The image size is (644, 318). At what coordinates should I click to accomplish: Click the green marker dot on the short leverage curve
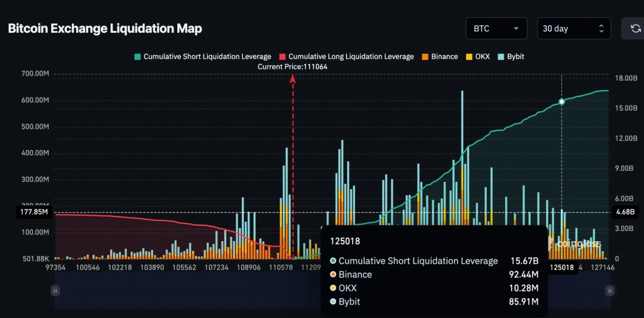point(561,102)
